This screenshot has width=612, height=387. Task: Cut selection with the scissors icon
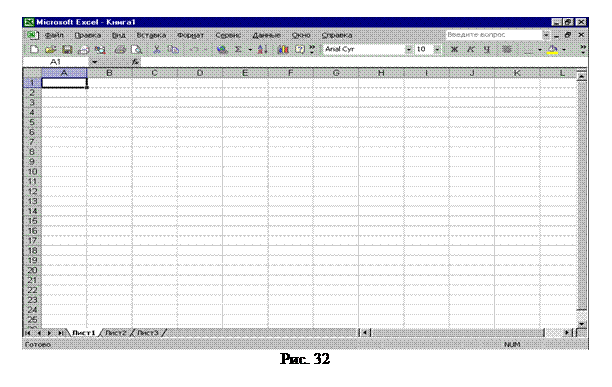pos(157,50)
